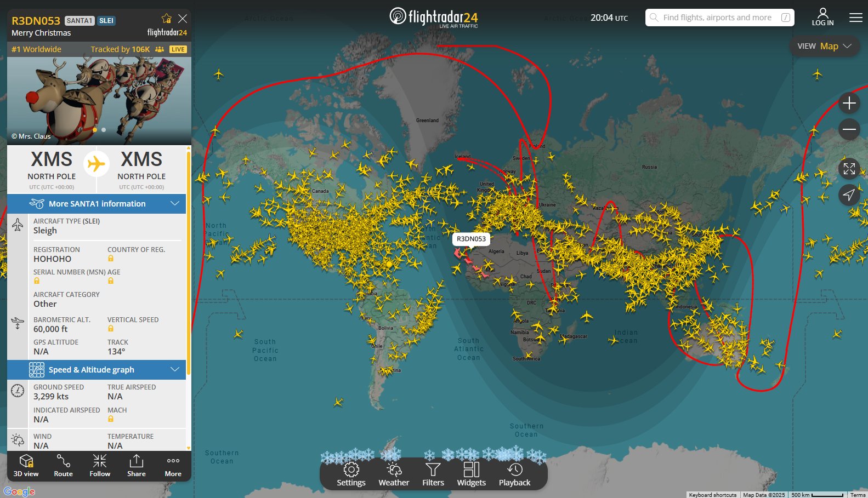Open the hamburger main menu

tap(855, 18)
